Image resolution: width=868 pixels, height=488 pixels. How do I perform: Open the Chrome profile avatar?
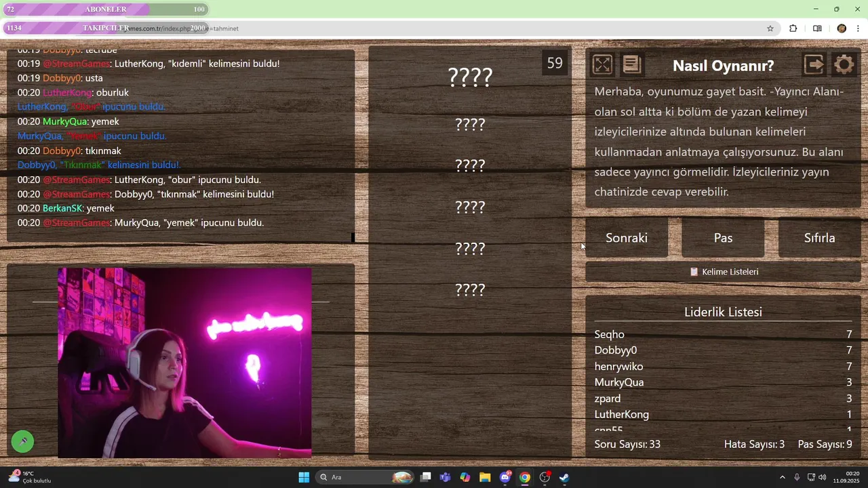click(x=842, y=28)
